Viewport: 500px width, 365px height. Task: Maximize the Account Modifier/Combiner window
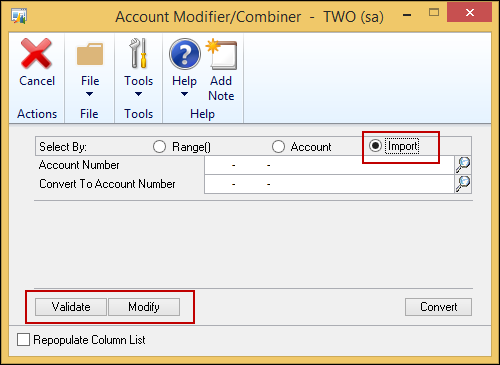click(434, 13)
